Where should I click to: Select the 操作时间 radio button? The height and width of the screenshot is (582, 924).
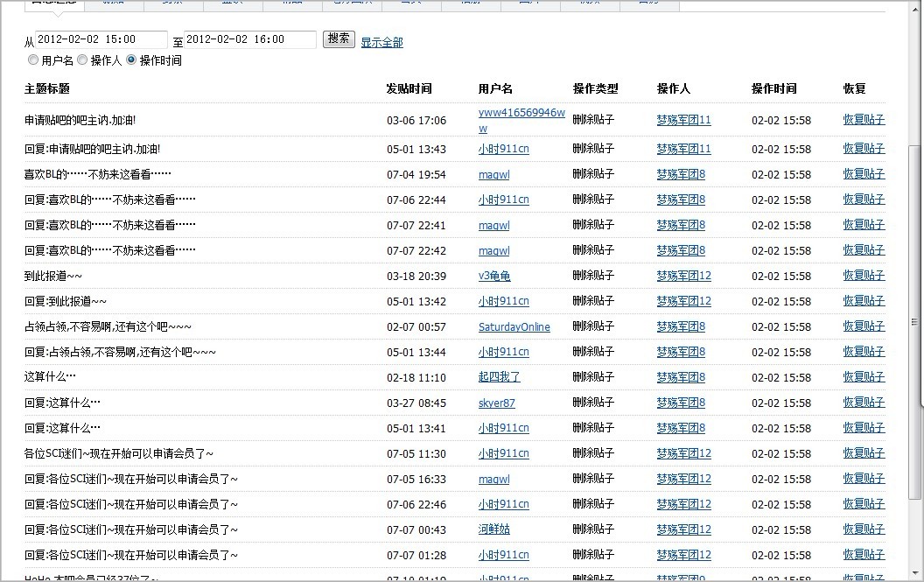point(131,60)
